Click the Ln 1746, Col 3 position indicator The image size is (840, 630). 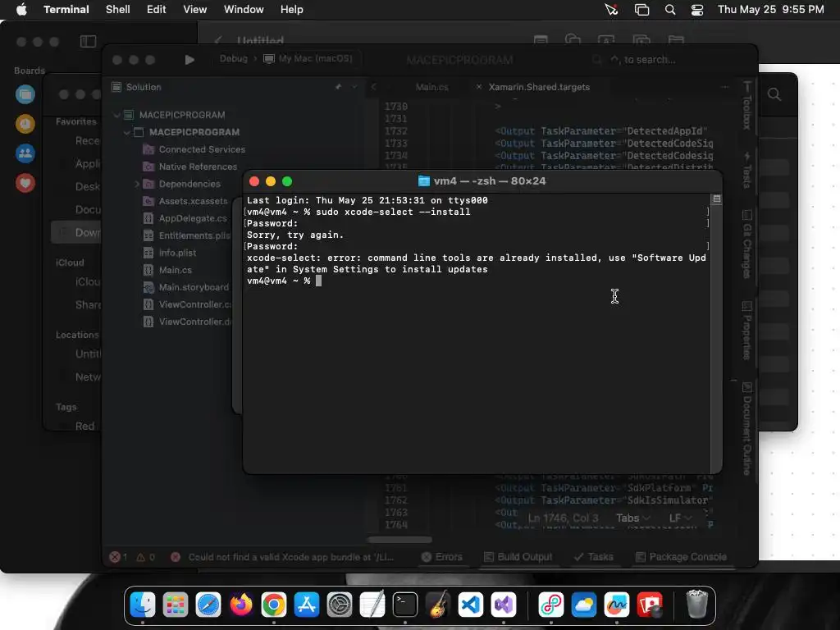pyautogui.click(x=563, y=518)
